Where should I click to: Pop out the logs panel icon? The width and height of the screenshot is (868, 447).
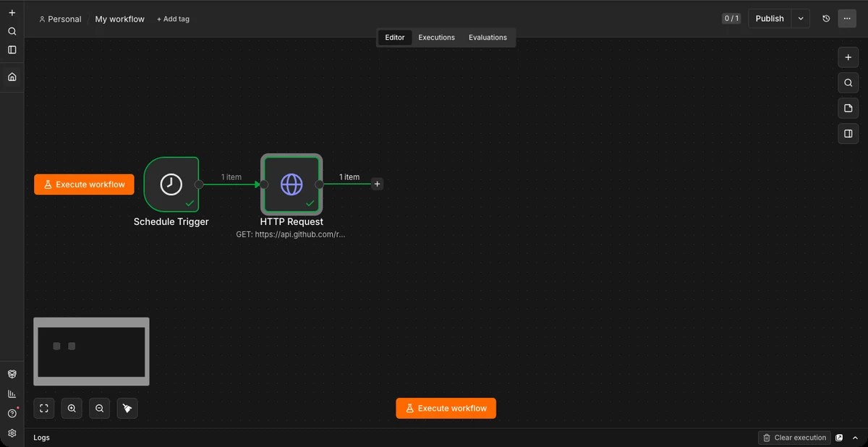coord(840,438)
